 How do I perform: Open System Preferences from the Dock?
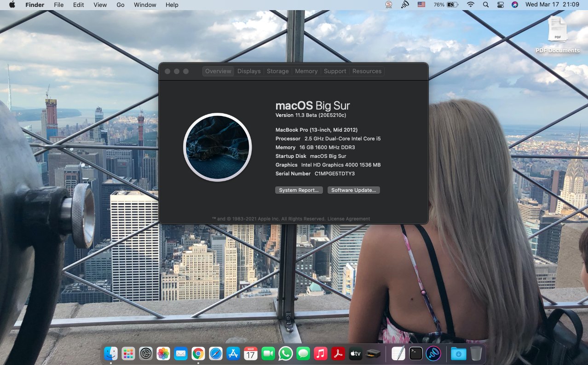click(146, 353)
